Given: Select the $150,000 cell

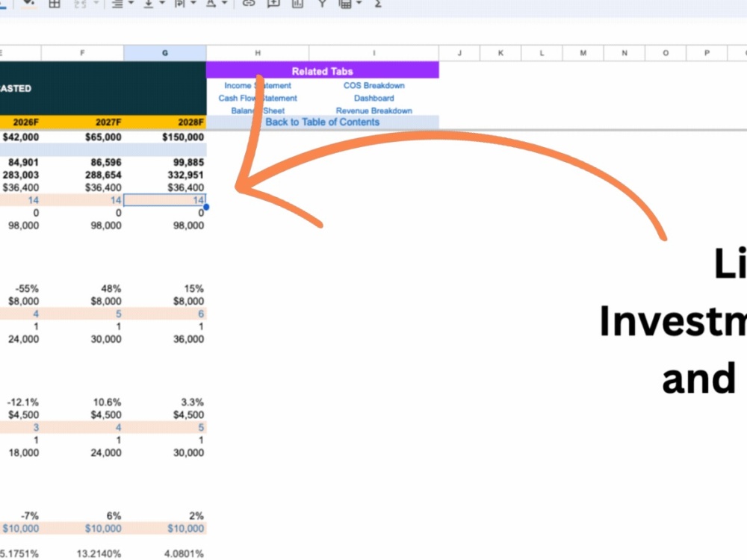Looking at the screenshot, I should [x=165, y=137].
